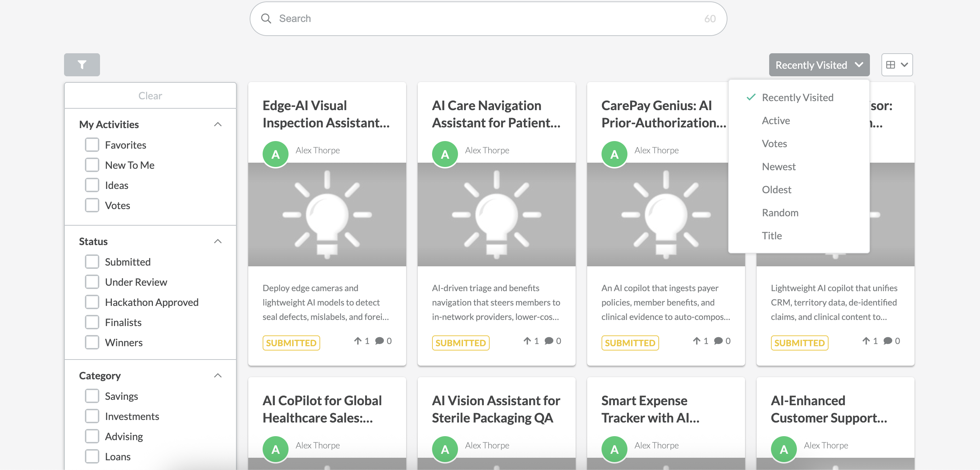980x470 pixels.
Task: Open comments on AI Care Navigation card
Action: click(549, 340)
